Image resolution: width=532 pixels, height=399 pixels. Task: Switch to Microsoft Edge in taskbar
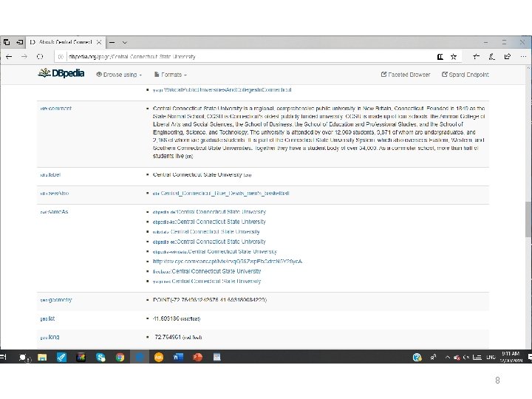pyautogui.click(x=140, y=358)
